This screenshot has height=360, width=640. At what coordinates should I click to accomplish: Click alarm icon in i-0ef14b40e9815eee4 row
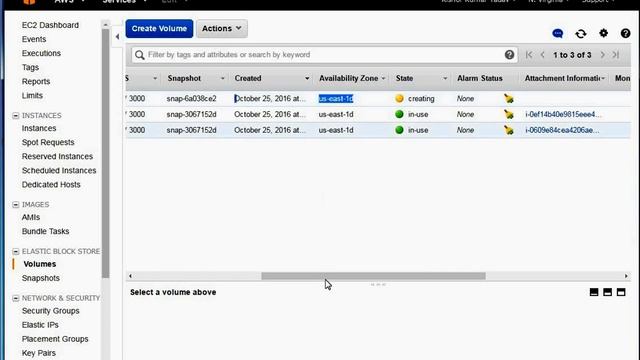click(x=509, y=114)
